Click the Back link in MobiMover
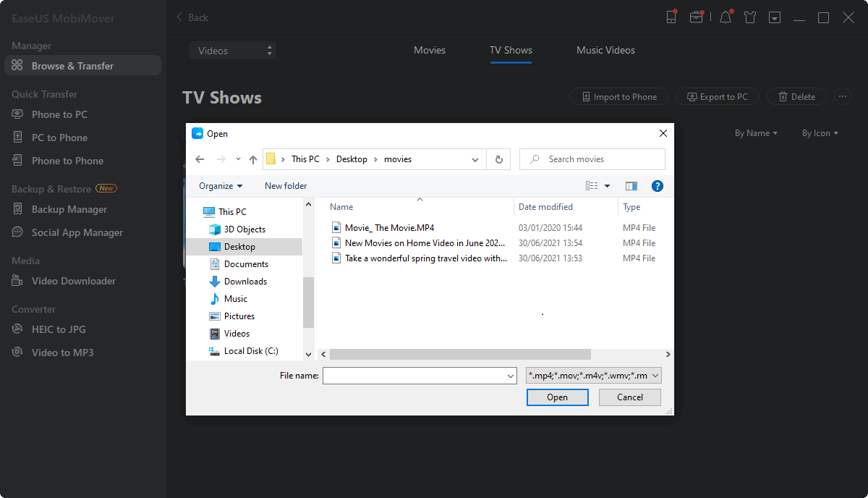This screenshot has width=868, height=498. tap(192, 17)
